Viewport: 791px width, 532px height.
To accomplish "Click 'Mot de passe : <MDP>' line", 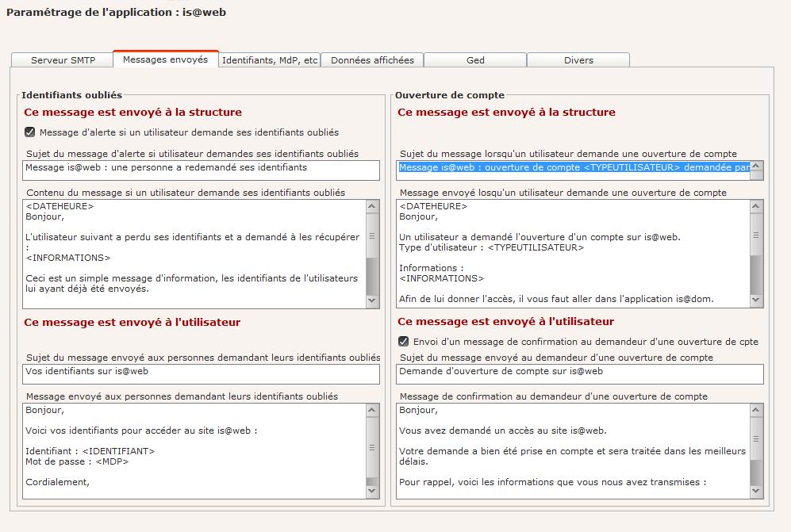I will (77, 461).
